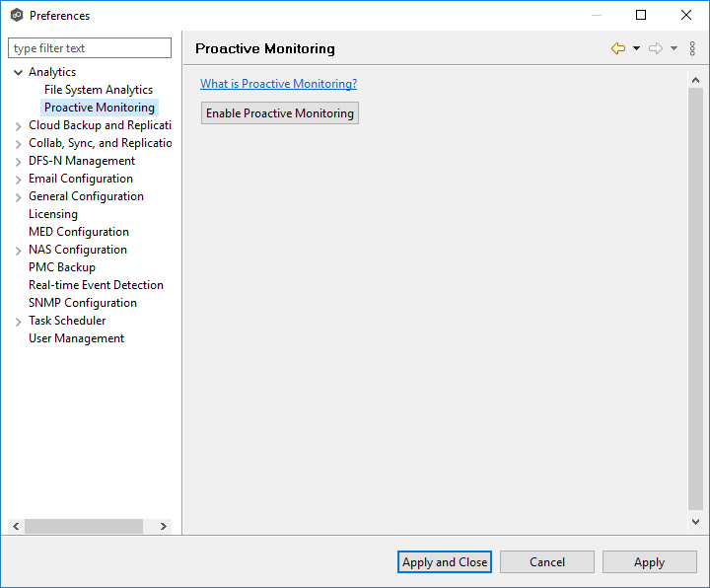Click the Forward navigation arrow icon
Image resolution: width=710 pixels, height=588 pixels.
pos(655,48)
